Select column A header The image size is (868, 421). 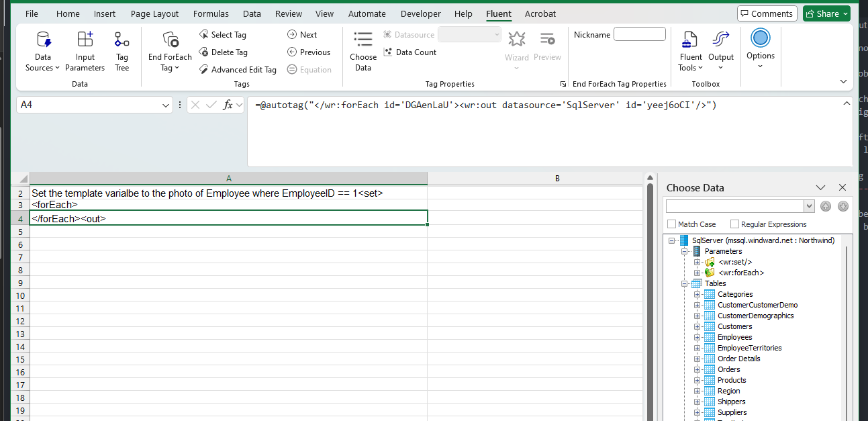pyautogui.click(x=229, y=179)
